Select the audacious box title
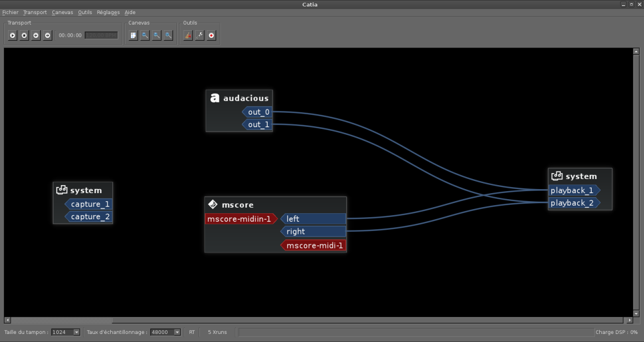Image resolution: width=644 pixels, height=342 pixels. [246, 98]
